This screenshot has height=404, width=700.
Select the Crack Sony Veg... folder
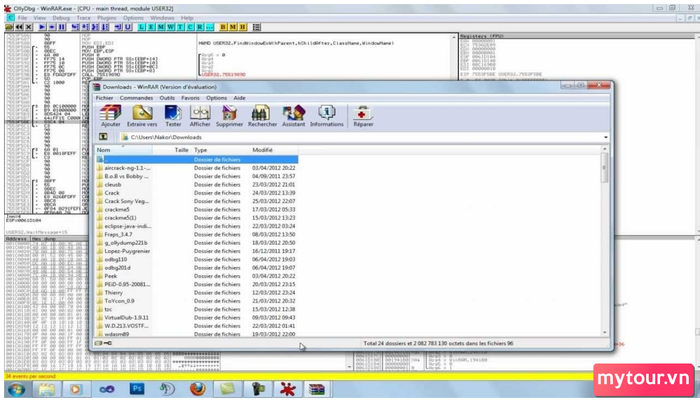(x=196, y=201)
